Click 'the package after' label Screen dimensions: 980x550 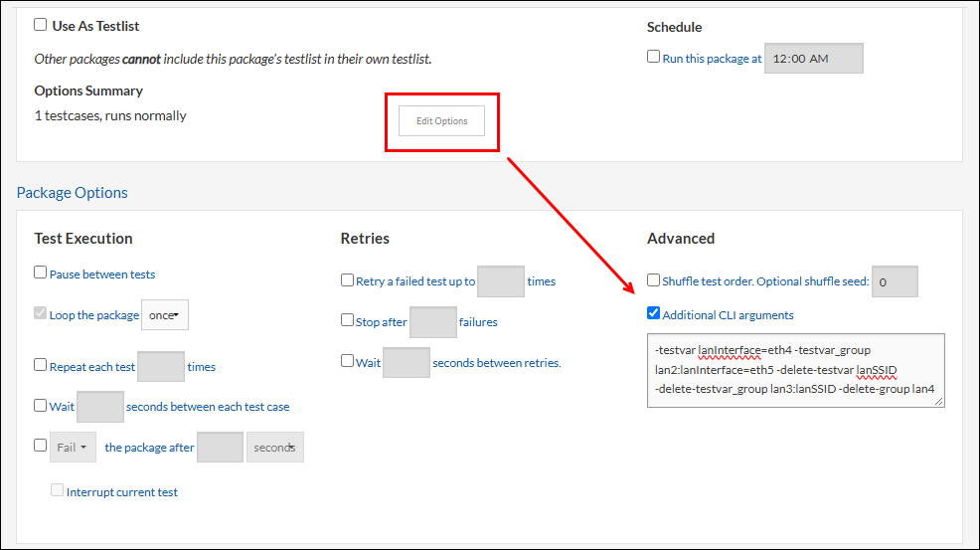pos(149,448)
